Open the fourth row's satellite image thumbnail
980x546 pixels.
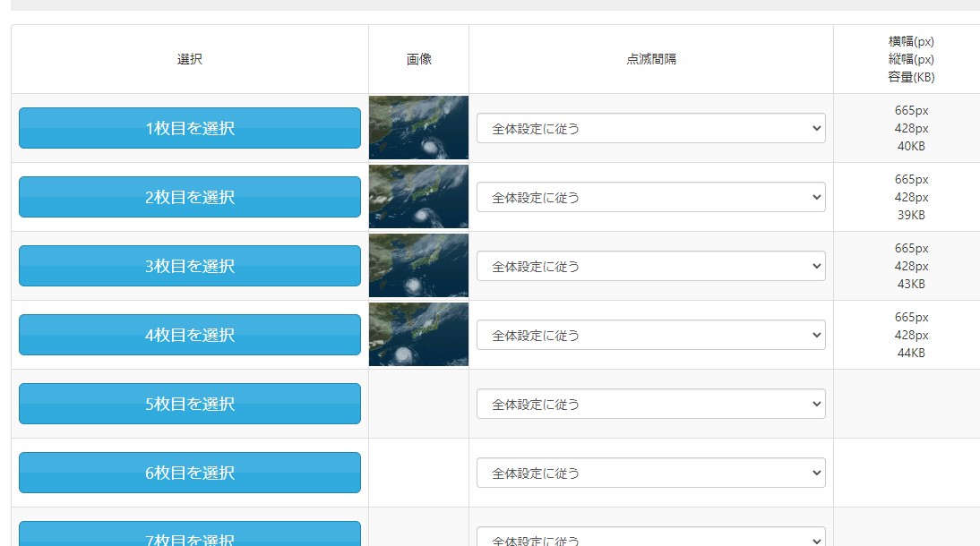418,334
